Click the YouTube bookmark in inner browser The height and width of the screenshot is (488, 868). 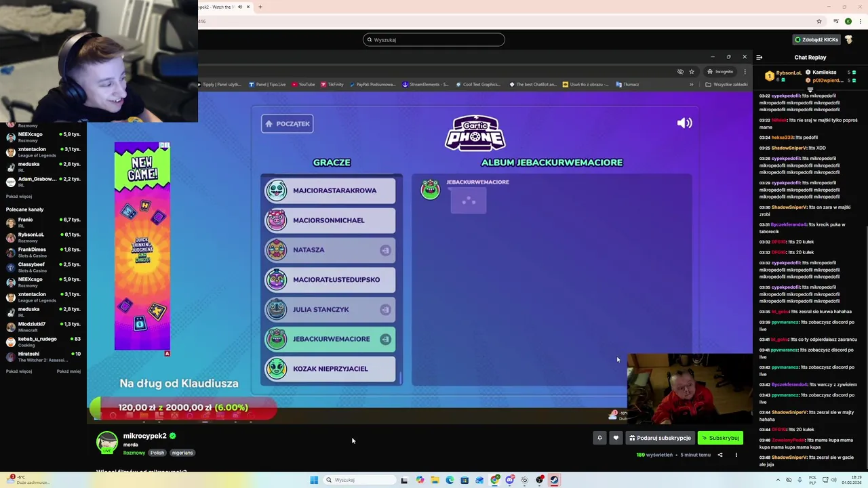coord(303,85)
